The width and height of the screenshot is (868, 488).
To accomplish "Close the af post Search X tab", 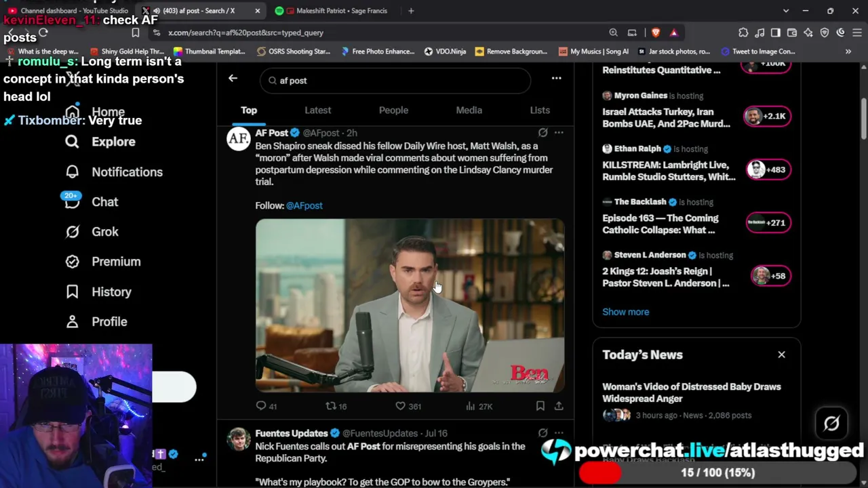I will [257, 11].
